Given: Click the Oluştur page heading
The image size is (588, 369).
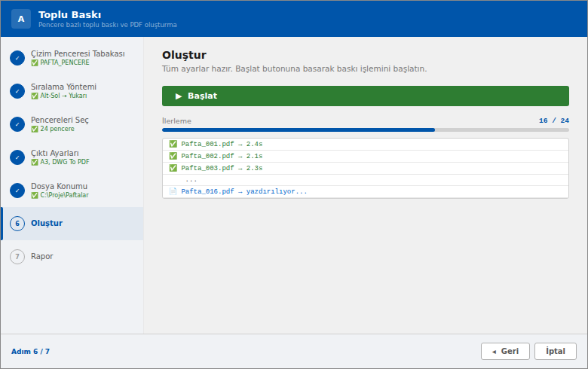Looking at the screenshot, I should pyautogui.click(x=184, y=55).
